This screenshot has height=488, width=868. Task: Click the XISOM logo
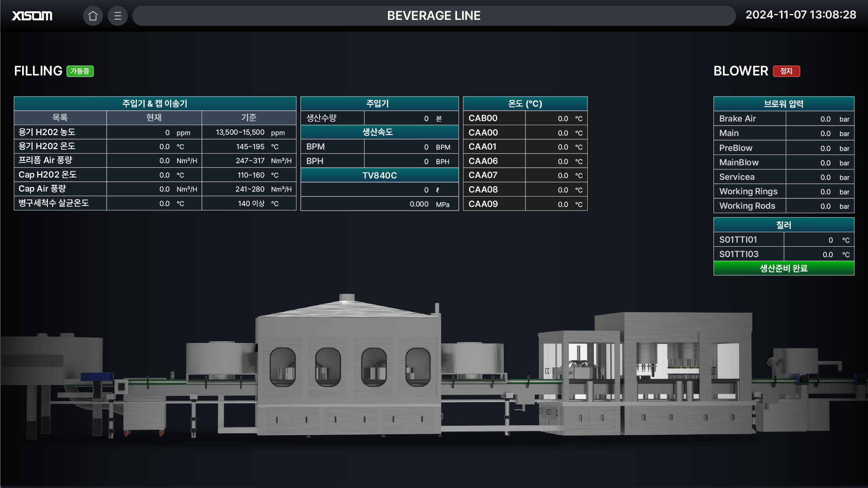(x=32, y=16)
